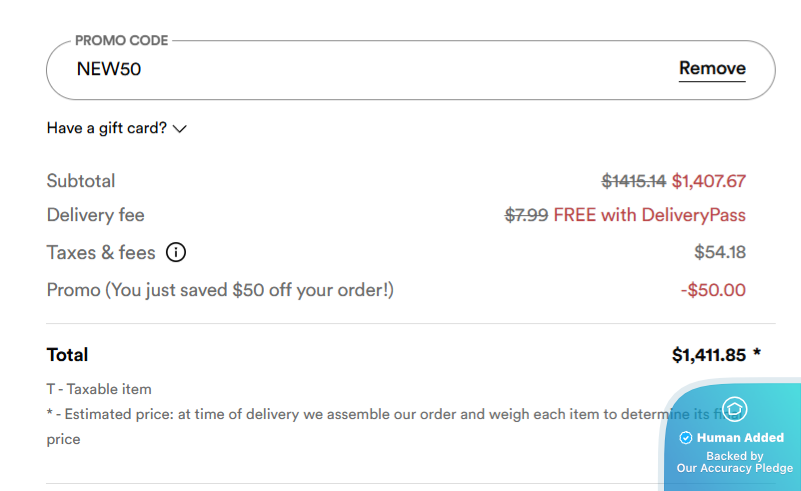The height and width of the screenshot is (491, 801).
Task: Click the struck-through $7.99 delivery fee
Action: coord(526,215)
